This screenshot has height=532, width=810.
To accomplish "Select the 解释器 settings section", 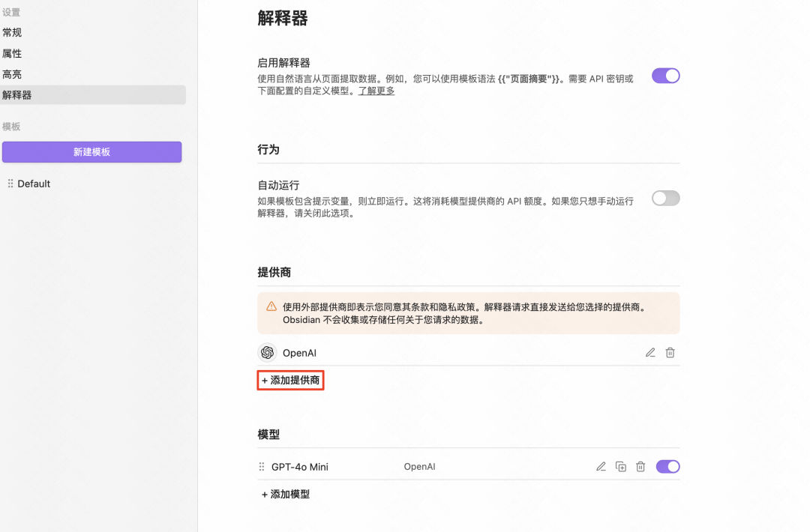I will [93, 95].
